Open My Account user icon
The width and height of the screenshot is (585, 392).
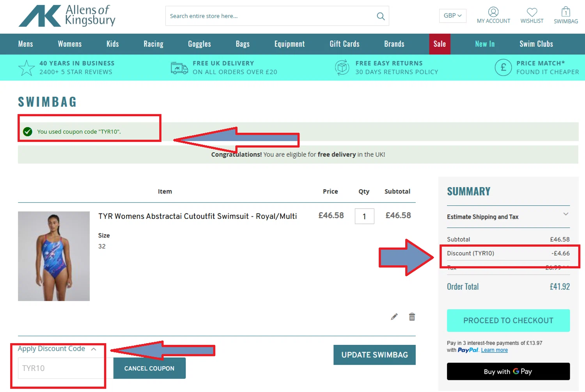[x=493, y=12]
